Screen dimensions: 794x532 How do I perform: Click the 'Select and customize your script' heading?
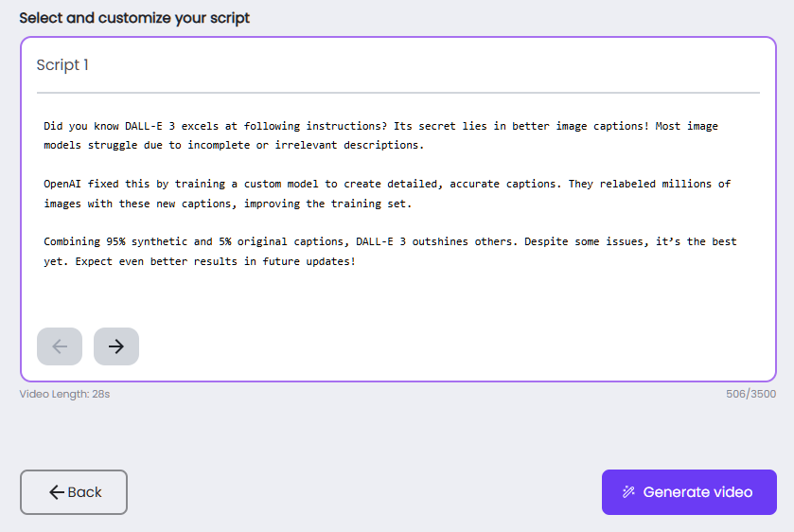(x=134, y=18)
